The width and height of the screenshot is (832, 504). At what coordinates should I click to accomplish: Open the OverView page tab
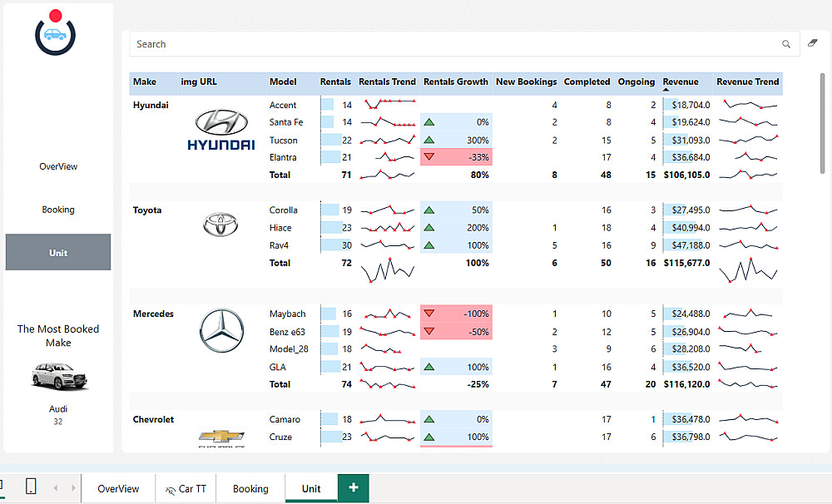click(118, 489)
